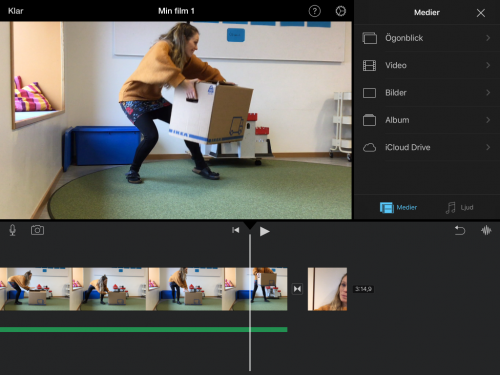Expand the Bilder row chevron
Viewport: 500px width, 375px height.
[x=488, y=93]
